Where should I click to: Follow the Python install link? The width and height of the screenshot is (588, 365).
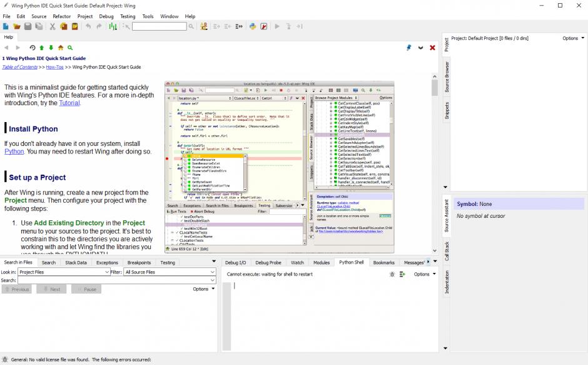[14, 152]
